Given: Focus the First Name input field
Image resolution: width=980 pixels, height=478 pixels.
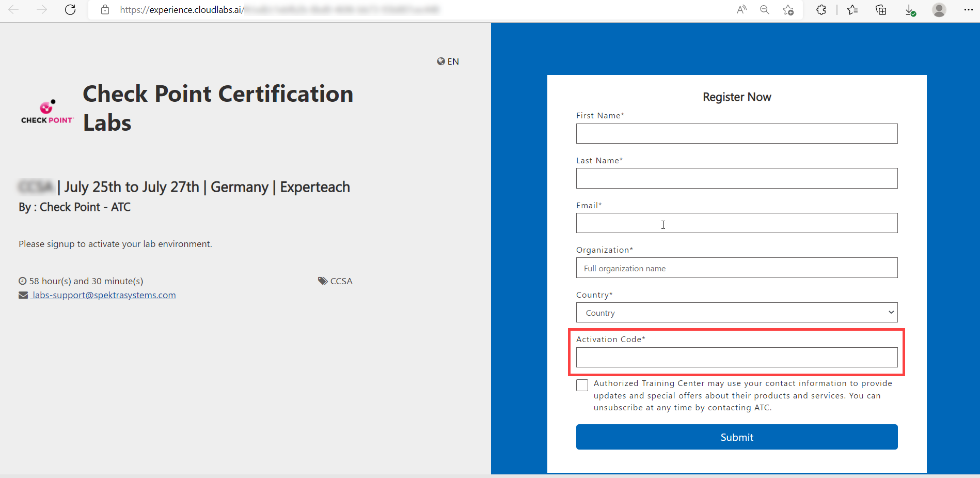Looking at the screenshot, I should tap(737, 133).
